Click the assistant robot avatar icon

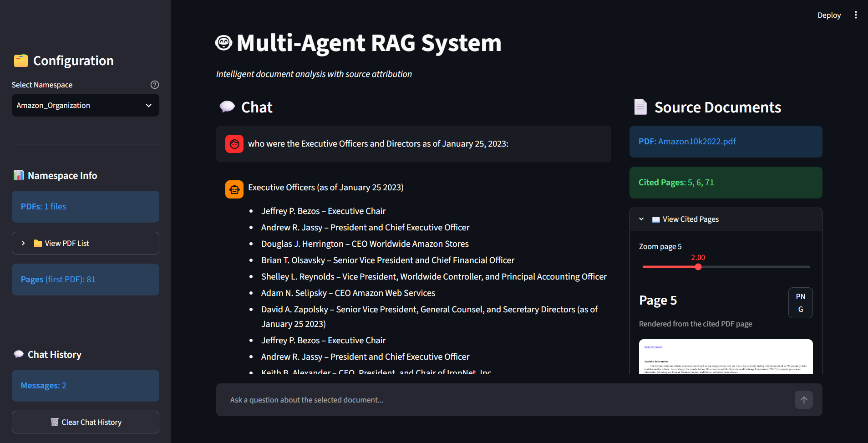pos(234,189)
